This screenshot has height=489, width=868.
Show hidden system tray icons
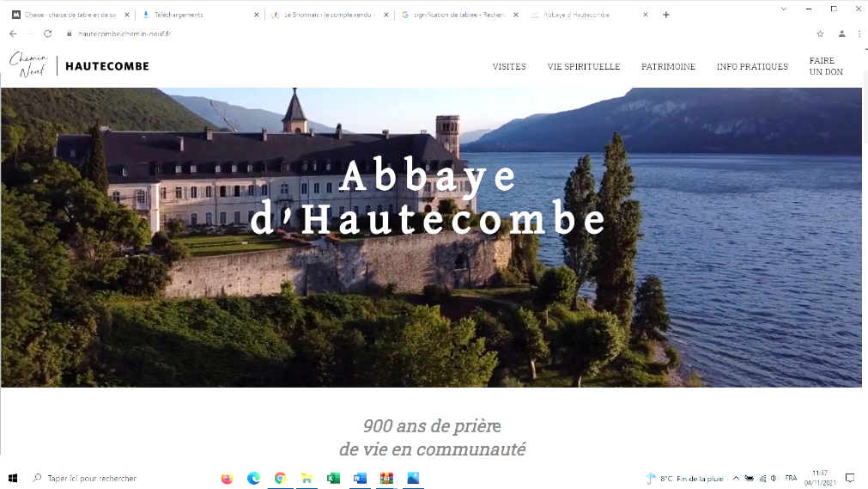[737, 479]
